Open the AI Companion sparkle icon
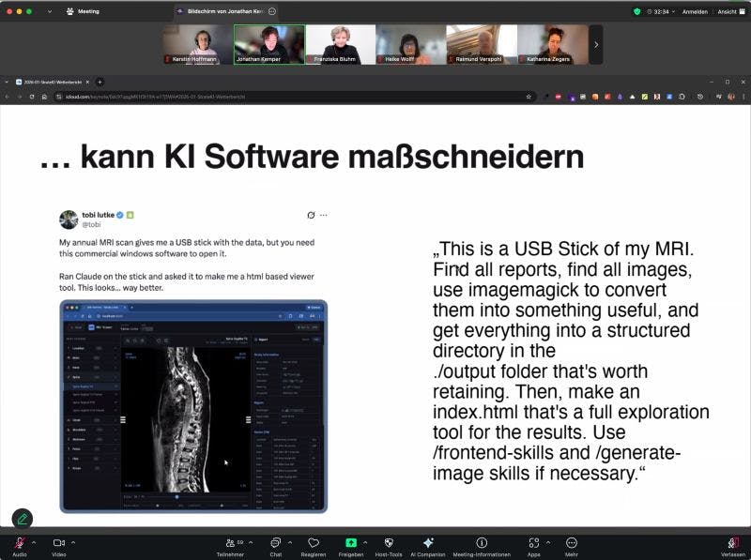 pos(428,543)
